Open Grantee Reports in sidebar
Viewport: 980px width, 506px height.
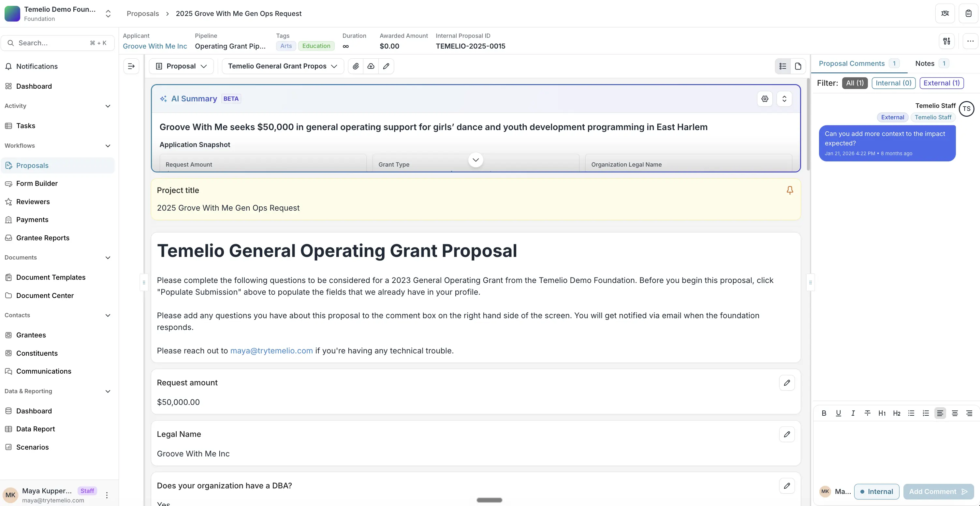pos(57,238)
